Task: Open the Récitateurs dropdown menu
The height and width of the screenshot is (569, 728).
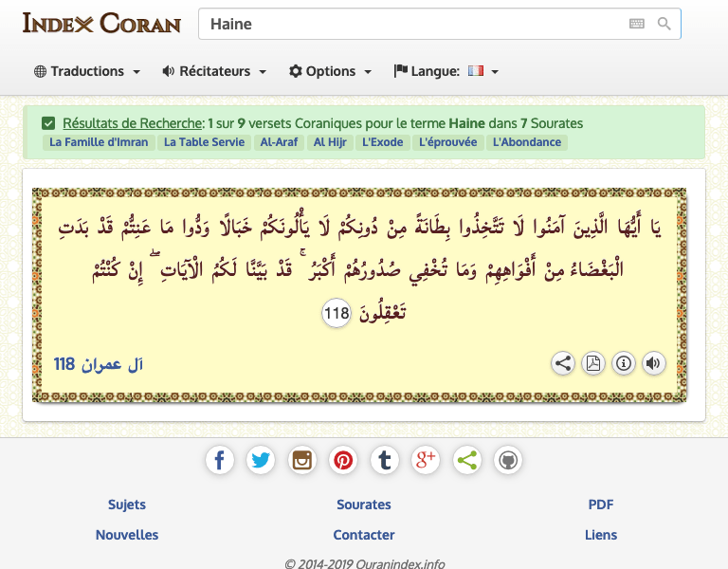Action: pos(214,71)
